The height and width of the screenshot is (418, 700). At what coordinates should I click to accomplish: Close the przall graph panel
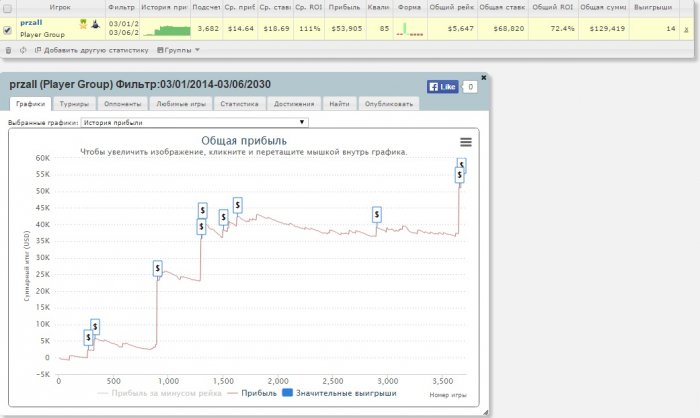pos(483,78)
